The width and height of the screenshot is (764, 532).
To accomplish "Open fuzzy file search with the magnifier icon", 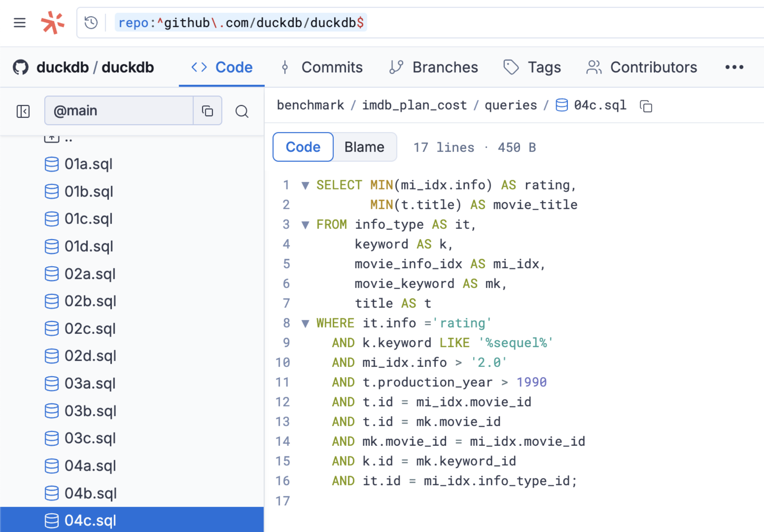I will pyautogui.click(x=242, y=111).
